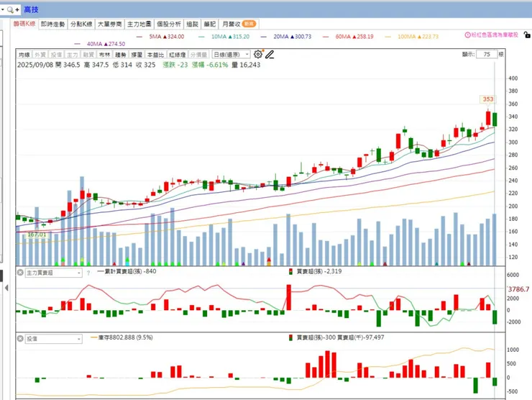Click the 167.01 low price label

point(37,235)
